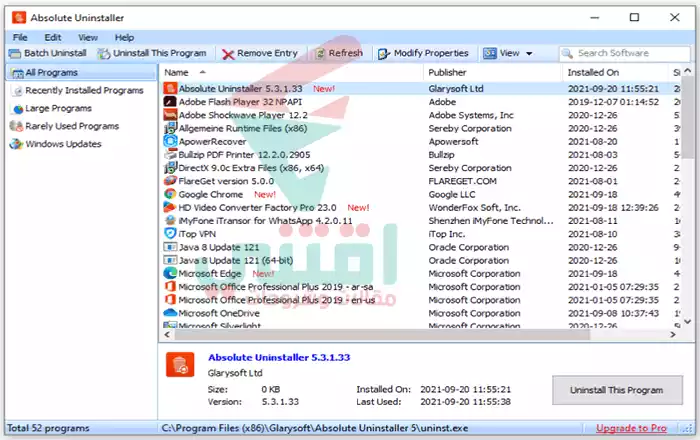Viewport: 700px width, 440px height.
Task: Click the HD Video Converter Factory Pro icon
Action: point(170,208)
